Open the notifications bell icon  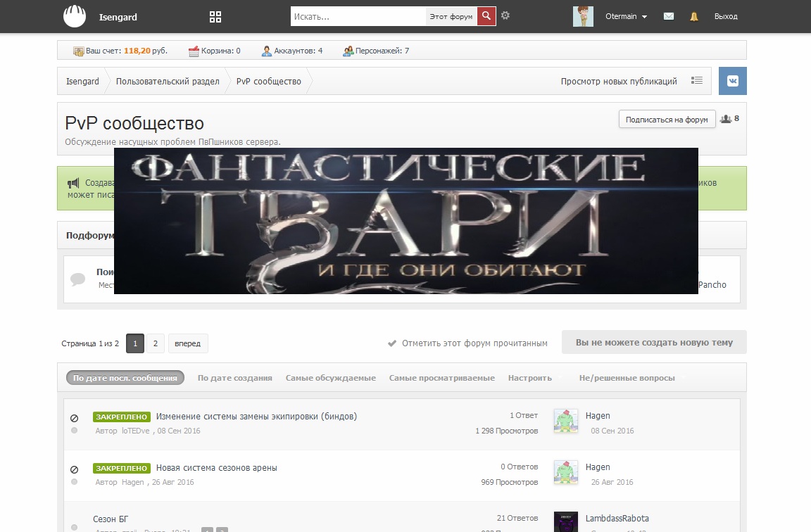694,17
